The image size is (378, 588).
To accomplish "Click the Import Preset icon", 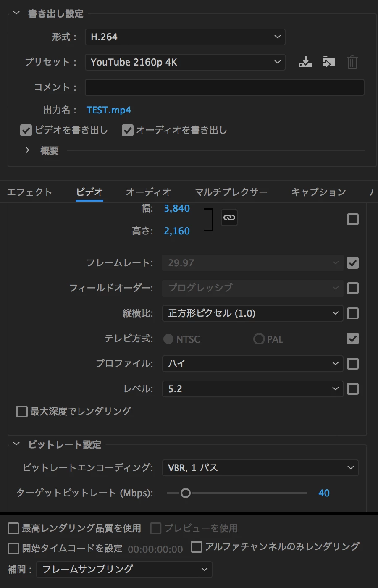I will point(329,62).
